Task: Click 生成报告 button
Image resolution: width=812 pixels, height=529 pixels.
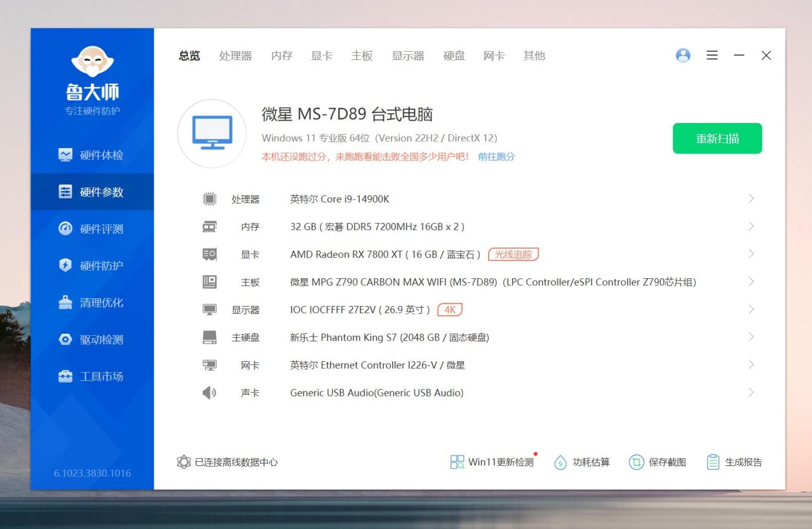Action: (x=734, y=462)
